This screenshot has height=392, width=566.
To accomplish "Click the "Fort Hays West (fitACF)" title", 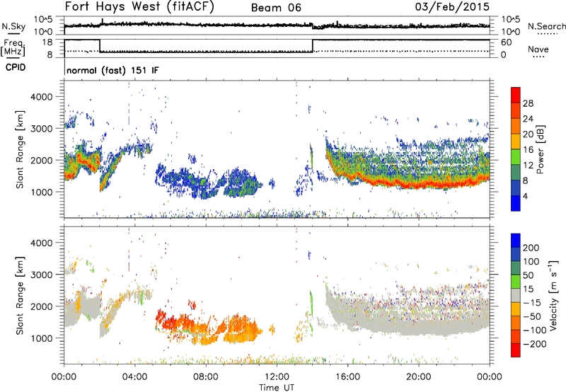I will pos(139,6).
